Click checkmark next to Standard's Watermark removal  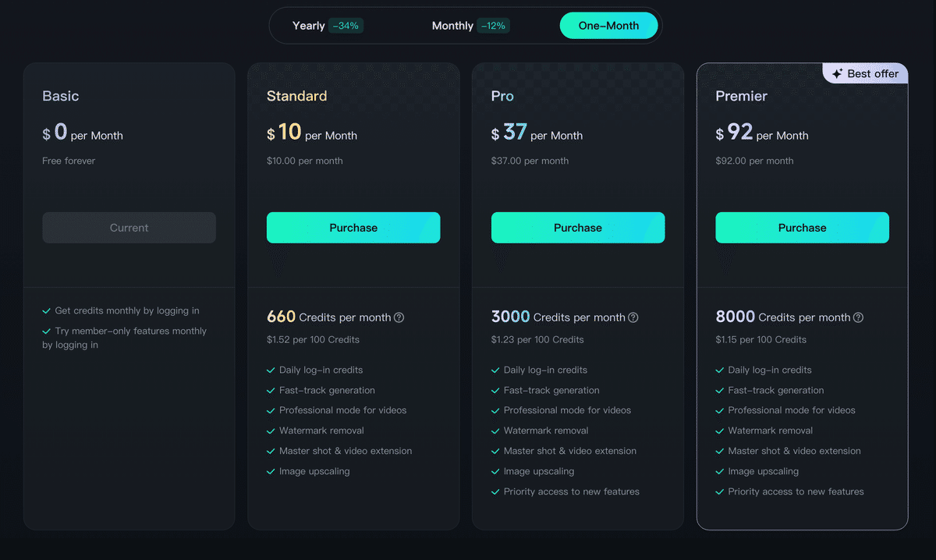[271, 431]
